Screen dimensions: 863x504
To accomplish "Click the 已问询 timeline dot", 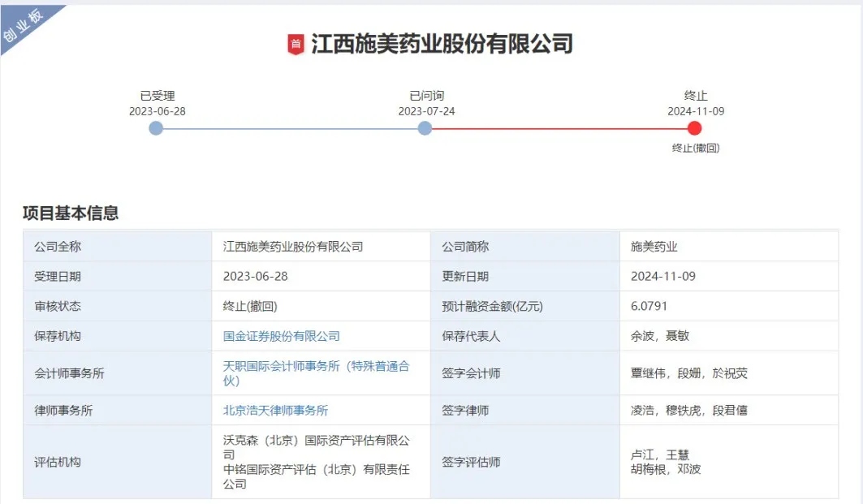I will (425, 127).
